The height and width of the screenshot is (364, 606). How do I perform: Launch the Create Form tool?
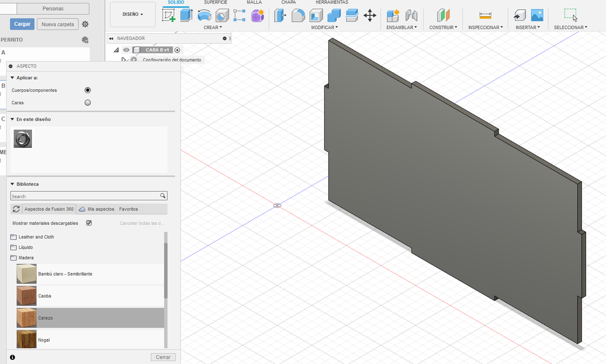click(x=257, y=15)
